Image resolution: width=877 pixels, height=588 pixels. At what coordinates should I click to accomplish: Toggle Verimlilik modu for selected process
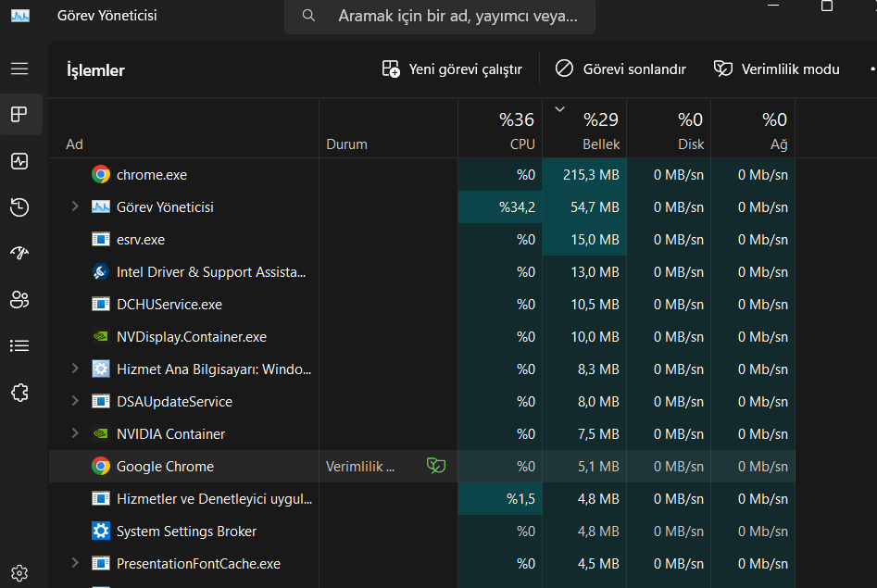coord(776,69)
